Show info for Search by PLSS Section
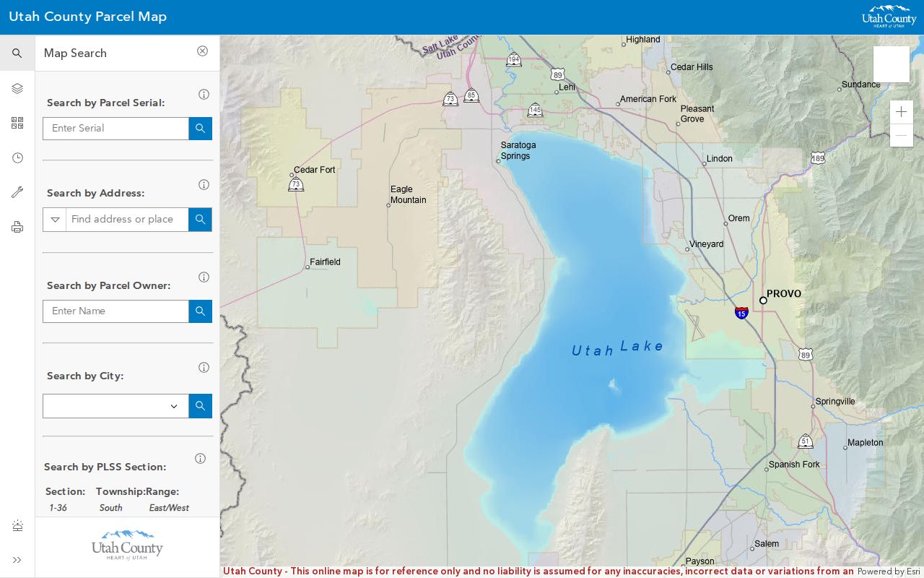 200,458
